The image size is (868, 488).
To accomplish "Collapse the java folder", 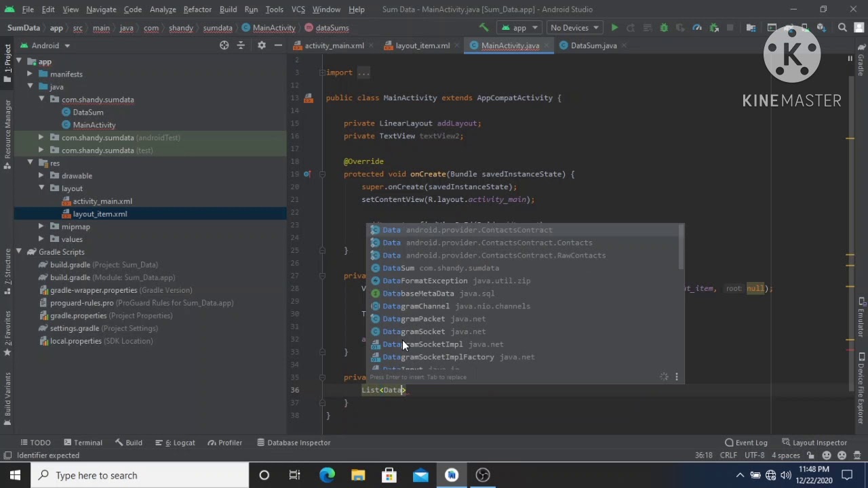I will click(31, 87).
